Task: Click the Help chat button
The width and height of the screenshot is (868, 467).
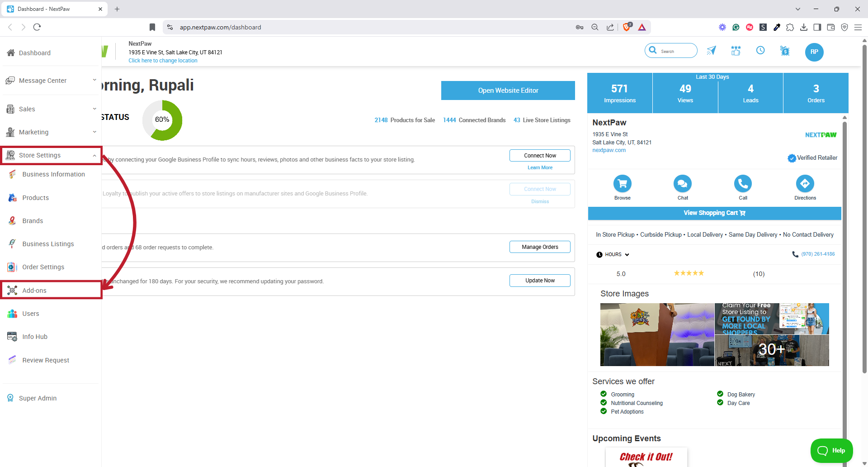Action: 831,451
